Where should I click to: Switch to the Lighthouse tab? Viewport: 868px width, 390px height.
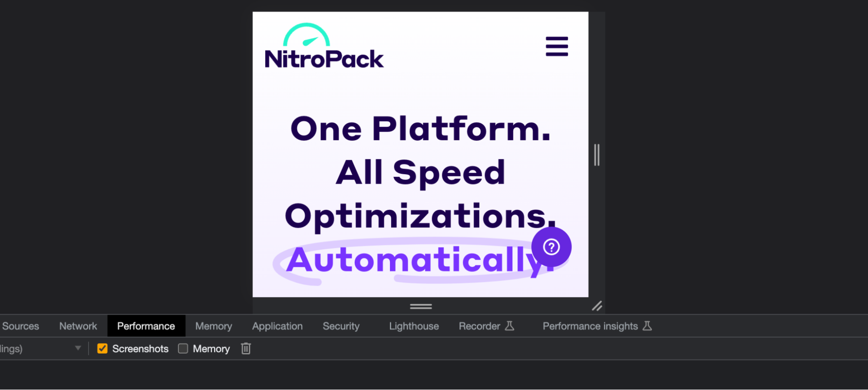[x=414, y=326]
